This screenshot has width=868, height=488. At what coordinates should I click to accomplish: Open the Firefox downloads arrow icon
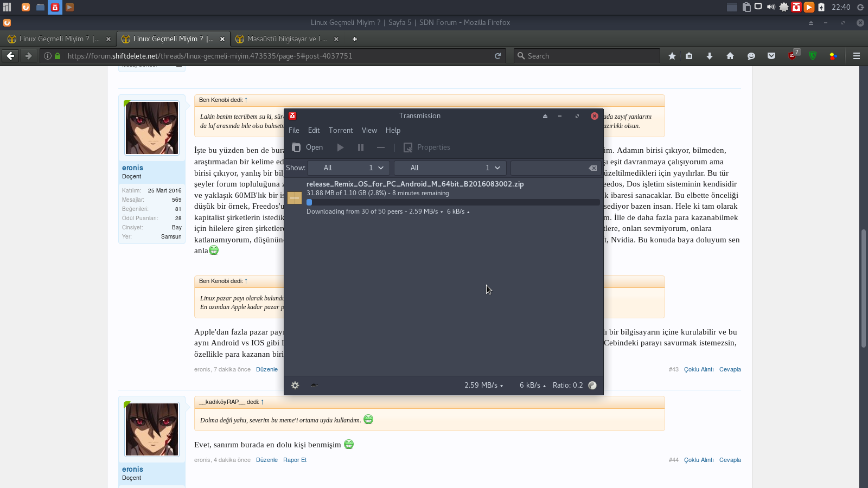pyautogui.click(x=710, y=56)
